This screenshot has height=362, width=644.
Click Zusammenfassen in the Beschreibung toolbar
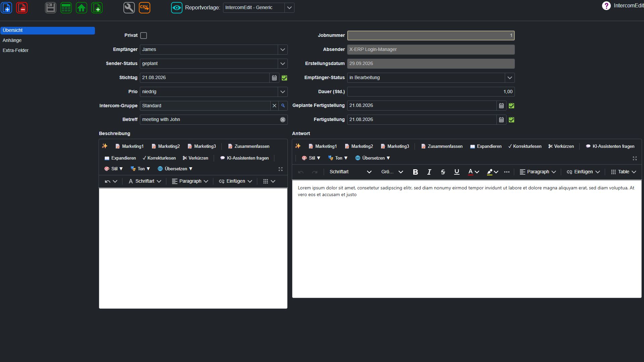click(249, 146)
